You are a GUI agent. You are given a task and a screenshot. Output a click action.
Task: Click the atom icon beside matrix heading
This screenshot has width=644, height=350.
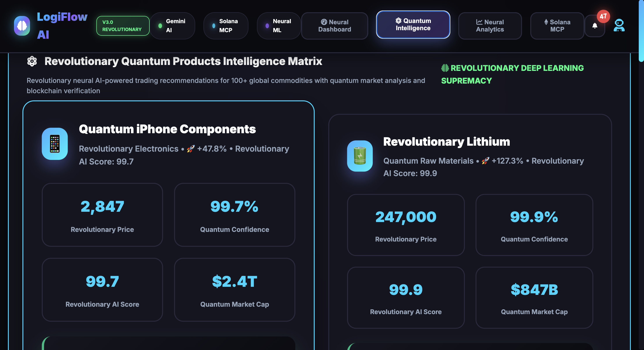32,61
